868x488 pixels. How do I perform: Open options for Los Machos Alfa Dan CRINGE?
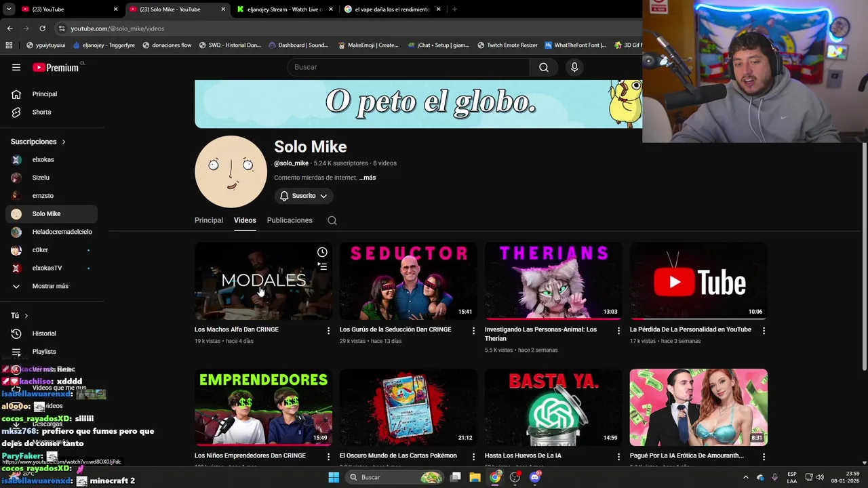(x=328, y=331)
